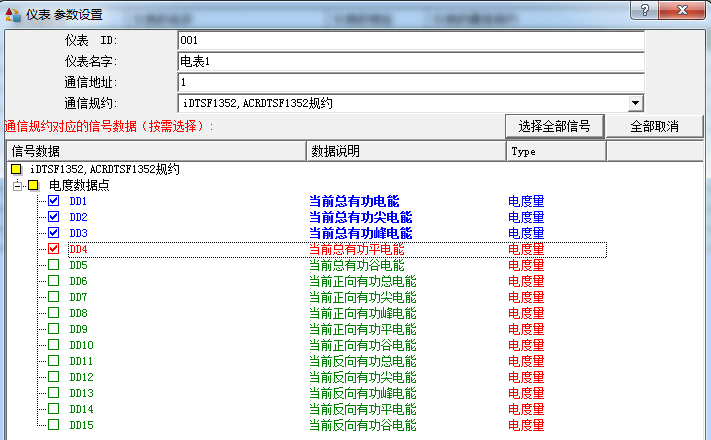711x440 pixels.
Task: Toggle the yellow box beside 电度数据点
Action: click(33, 185)
